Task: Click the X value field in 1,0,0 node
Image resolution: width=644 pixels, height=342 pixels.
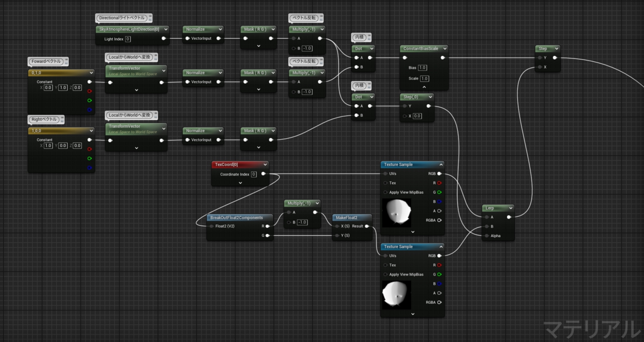Action: [48, 145]
